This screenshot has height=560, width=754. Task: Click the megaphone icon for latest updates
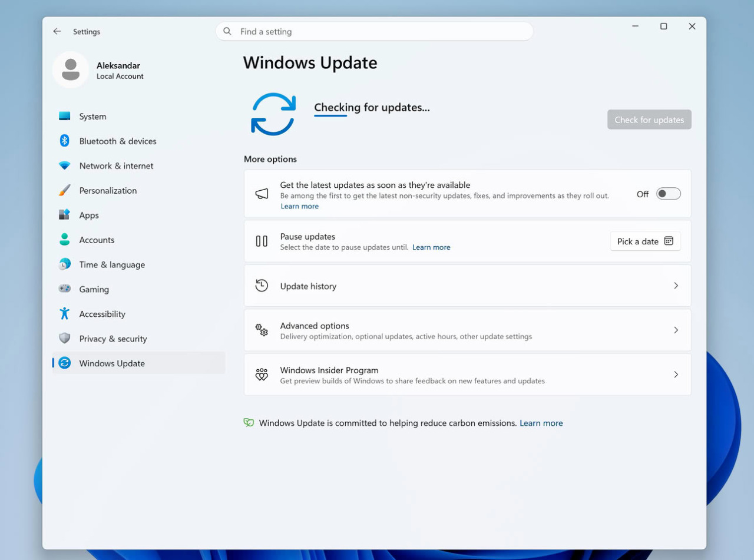click(262, 194)
